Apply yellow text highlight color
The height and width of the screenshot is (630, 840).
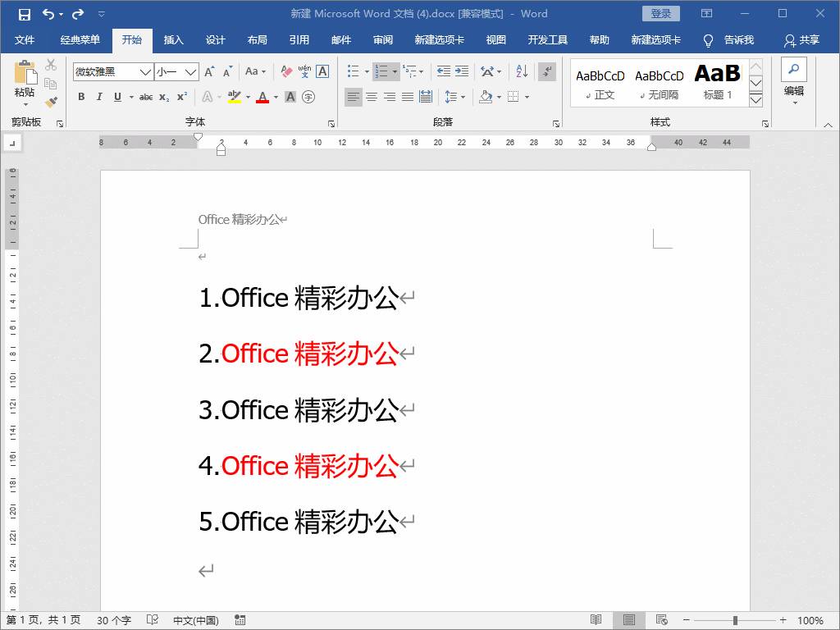tap(235, 97)
